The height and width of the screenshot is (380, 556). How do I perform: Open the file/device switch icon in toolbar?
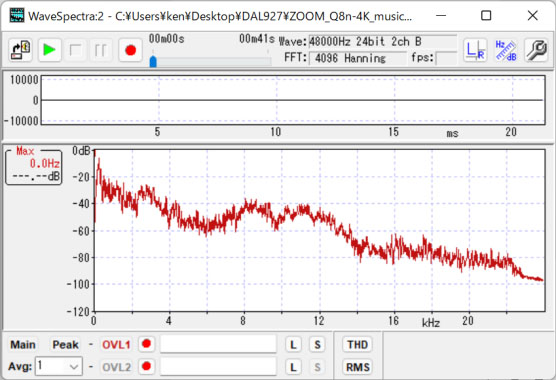[21, 50]
